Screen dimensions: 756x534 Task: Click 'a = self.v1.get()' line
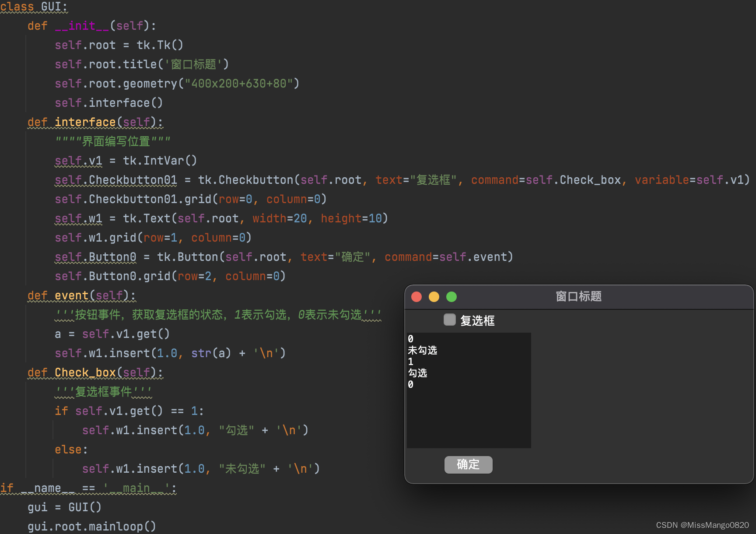coord(112,334)
